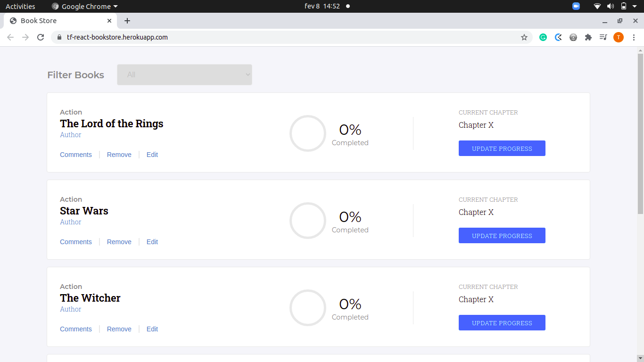Click the Zoom icon in system tray

(x=576, y=6)
